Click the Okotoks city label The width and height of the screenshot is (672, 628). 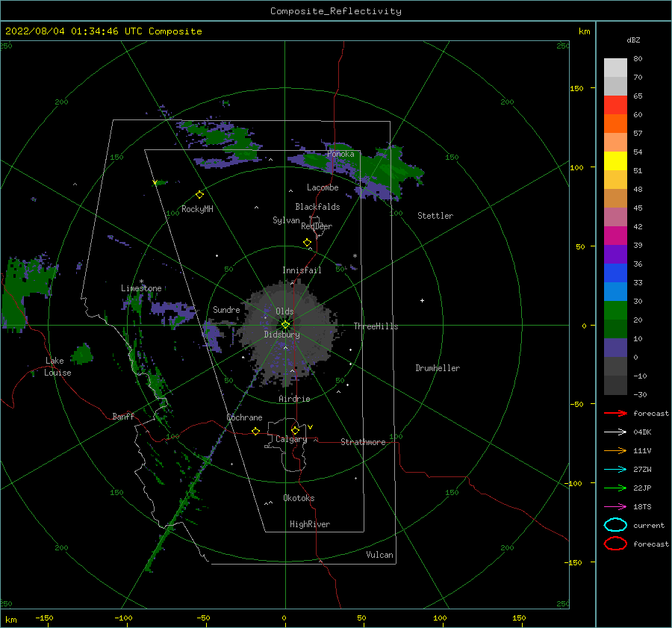point(299,498)
